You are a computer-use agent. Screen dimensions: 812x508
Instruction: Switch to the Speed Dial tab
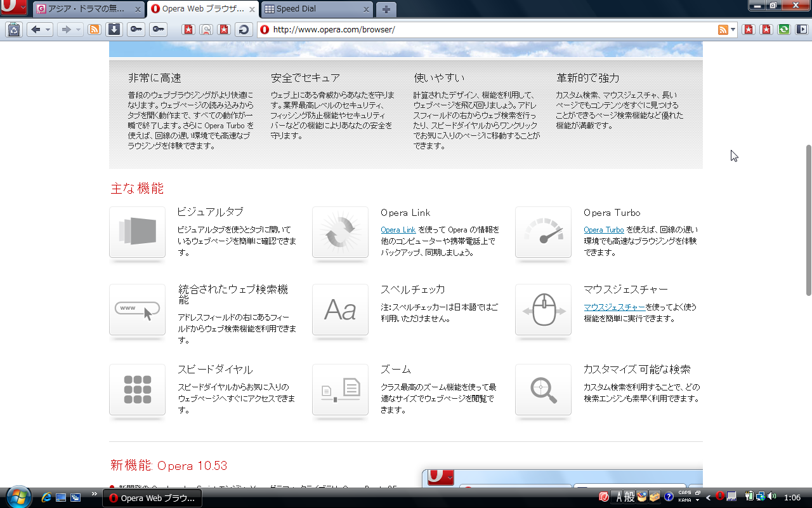pos(316,10)
